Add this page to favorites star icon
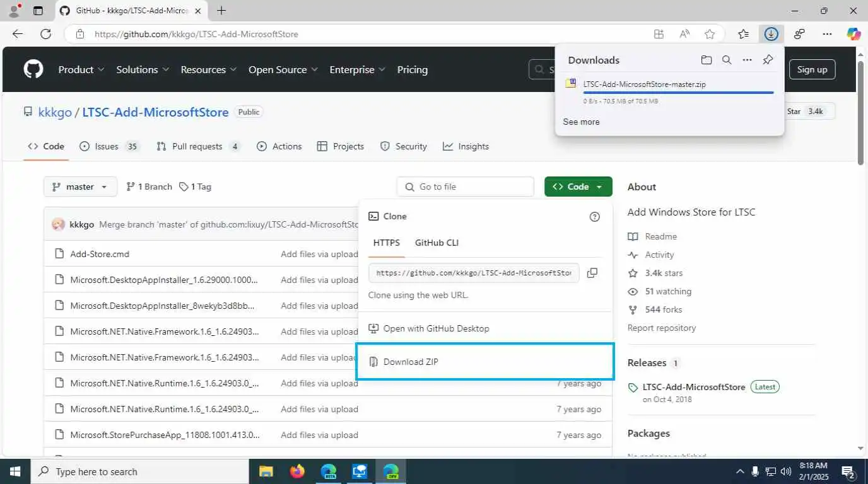 pos(710,34)
